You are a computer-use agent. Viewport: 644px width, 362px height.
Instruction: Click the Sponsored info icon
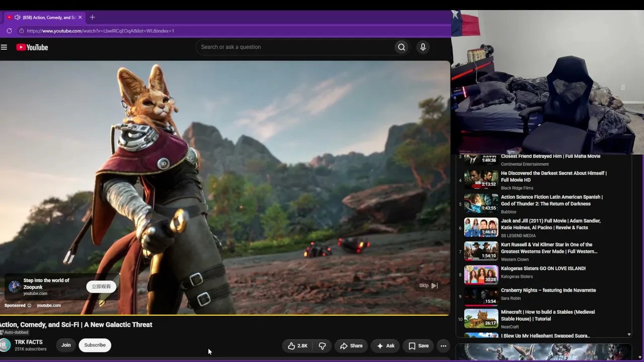point(29,306)
